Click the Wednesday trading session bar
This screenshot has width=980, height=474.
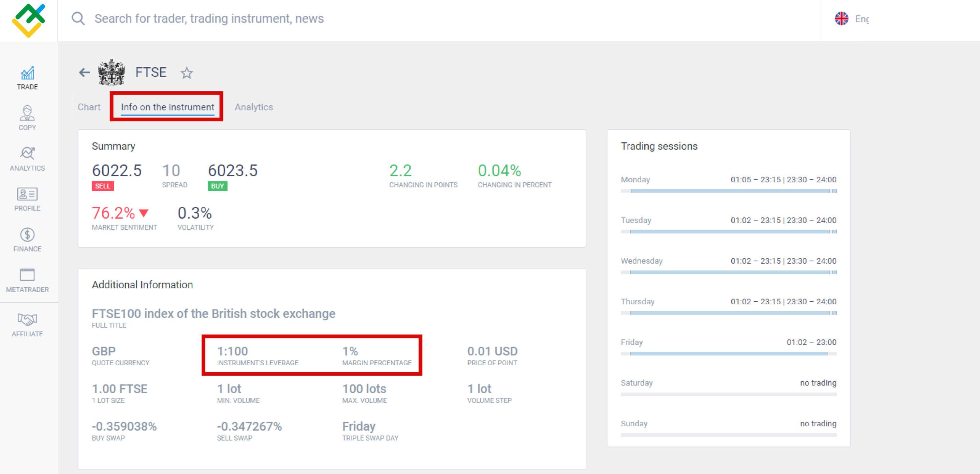tap(729, 272)
